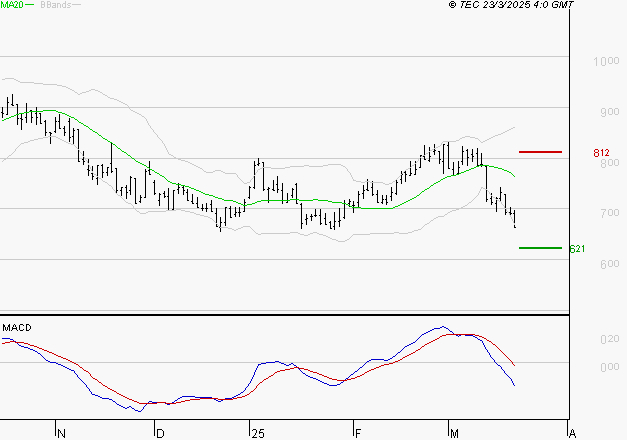Click the 900 price axis label

[610, 112]
